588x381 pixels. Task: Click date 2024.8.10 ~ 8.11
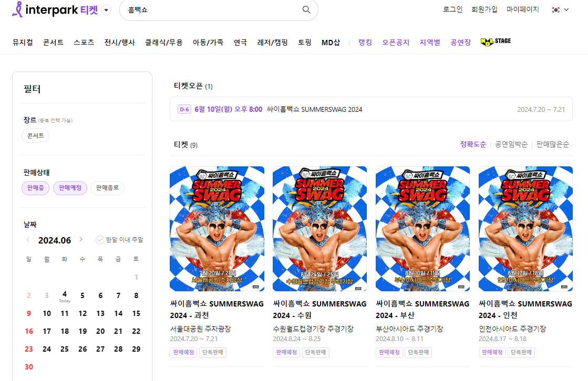pos(399,339)
